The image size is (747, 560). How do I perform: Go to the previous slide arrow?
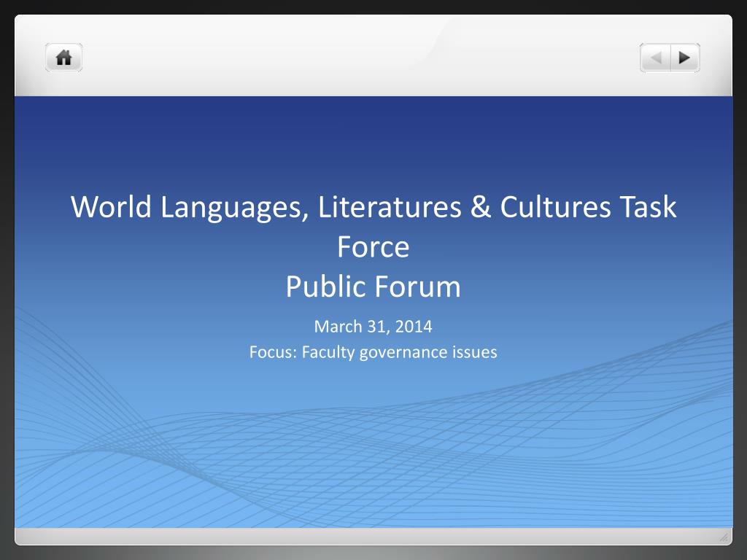pyautogui.click(x=655, y=58)
